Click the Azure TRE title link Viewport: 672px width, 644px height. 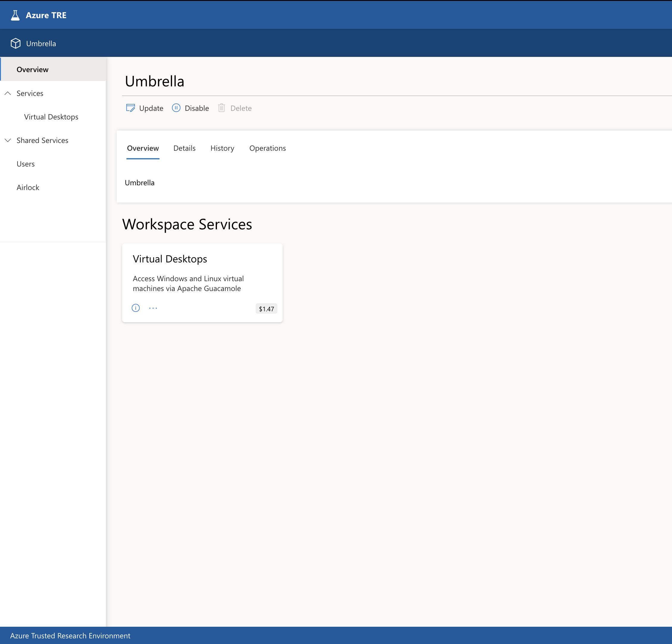(46, 15)
